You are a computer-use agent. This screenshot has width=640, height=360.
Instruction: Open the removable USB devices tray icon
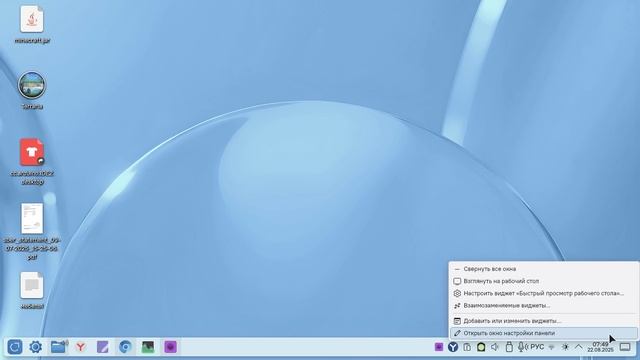[x=509, y=347]
